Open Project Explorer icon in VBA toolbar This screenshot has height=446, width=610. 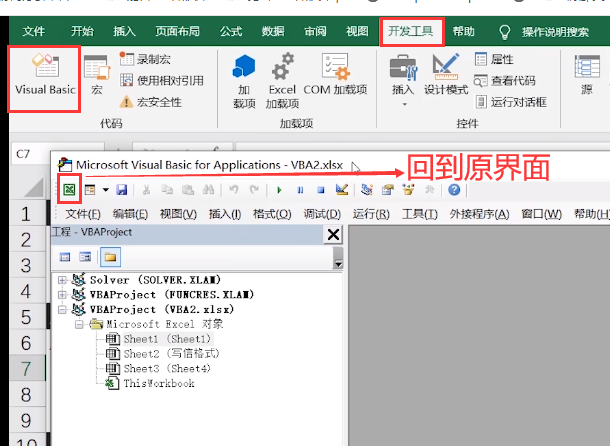pyautogui.click(x=367, y=190)
